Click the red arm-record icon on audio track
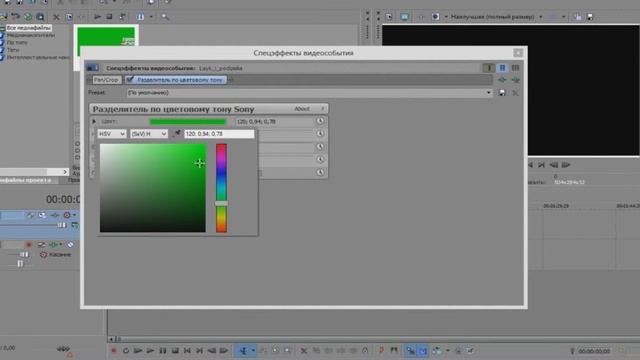Screen dimensions: 640x360 point(29,244)
